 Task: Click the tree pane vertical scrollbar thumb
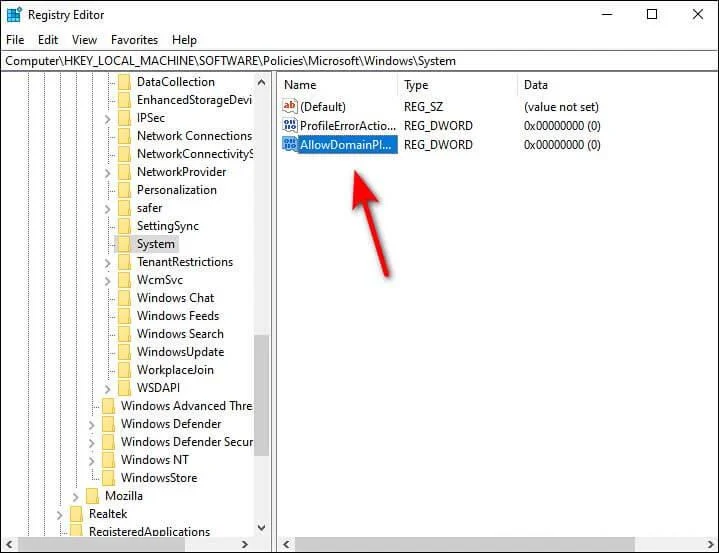261,395
